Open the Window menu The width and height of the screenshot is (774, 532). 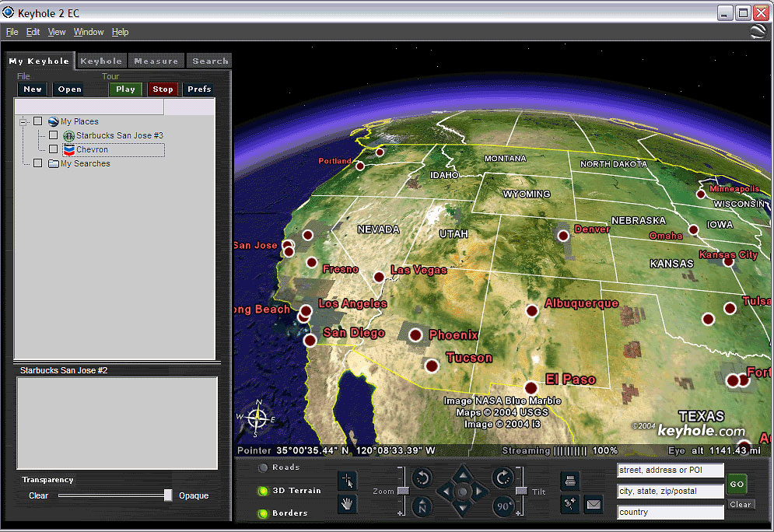tap(89, 32)
